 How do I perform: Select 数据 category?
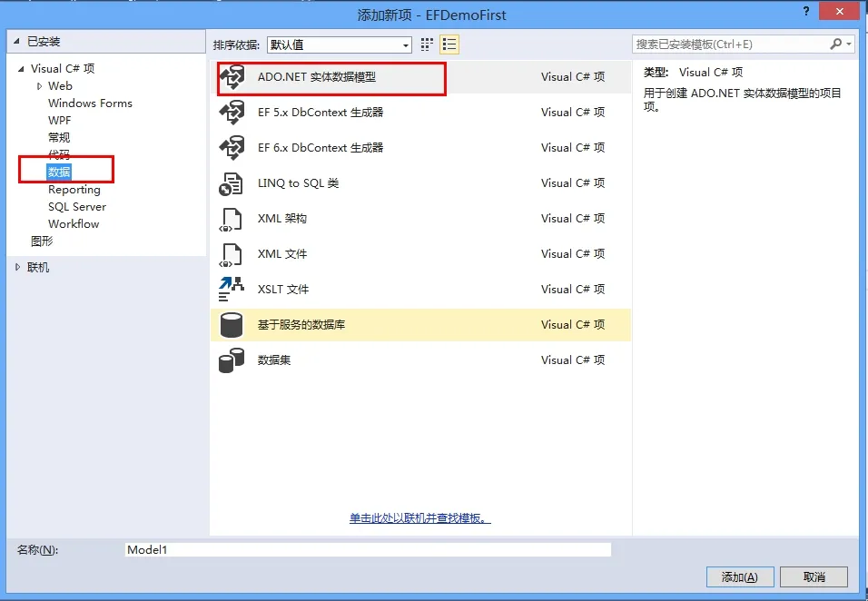pyautogui.click(x=59, y=172)
